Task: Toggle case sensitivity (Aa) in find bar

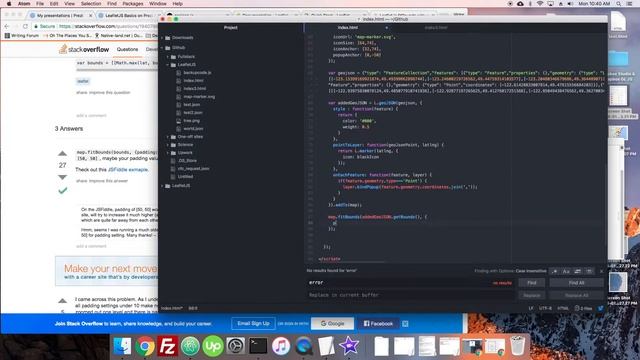Action: point(566,271)
